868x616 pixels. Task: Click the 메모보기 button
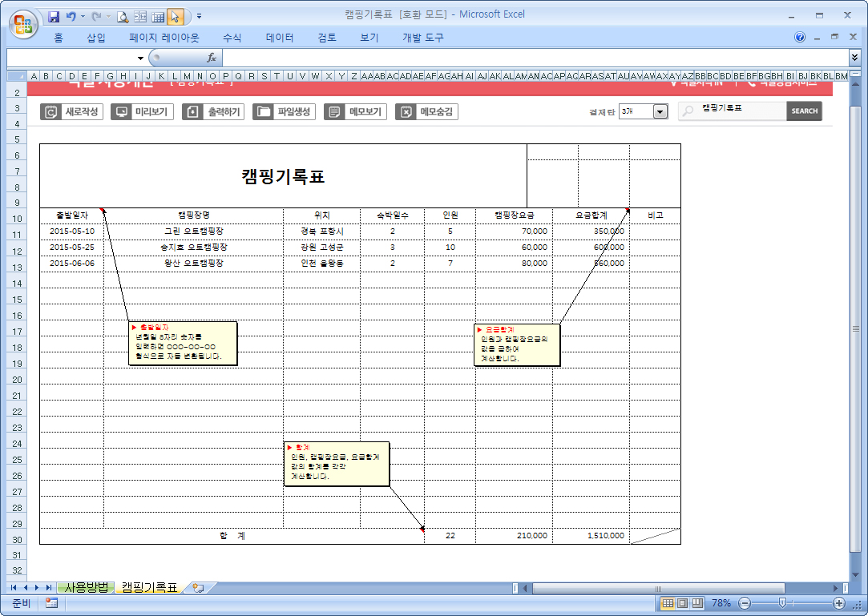tap(355, 112)
